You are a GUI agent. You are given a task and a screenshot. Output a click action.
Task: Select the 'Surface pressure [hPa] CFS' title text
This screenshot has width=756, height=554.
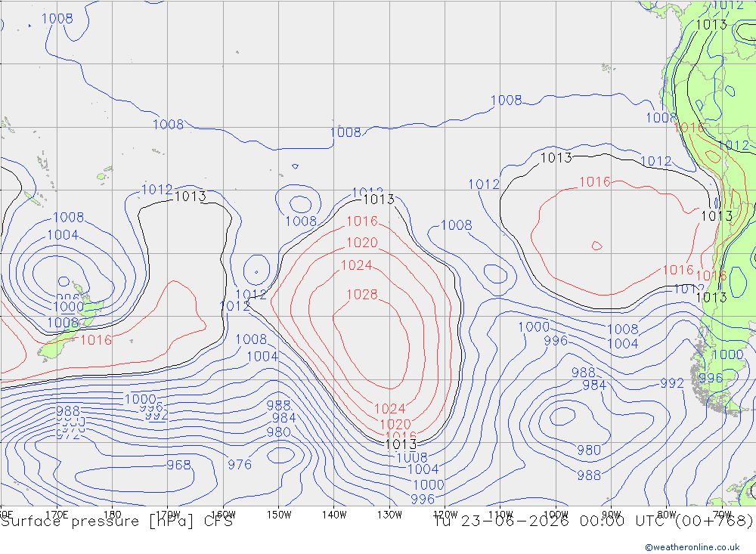click(116, 522)
